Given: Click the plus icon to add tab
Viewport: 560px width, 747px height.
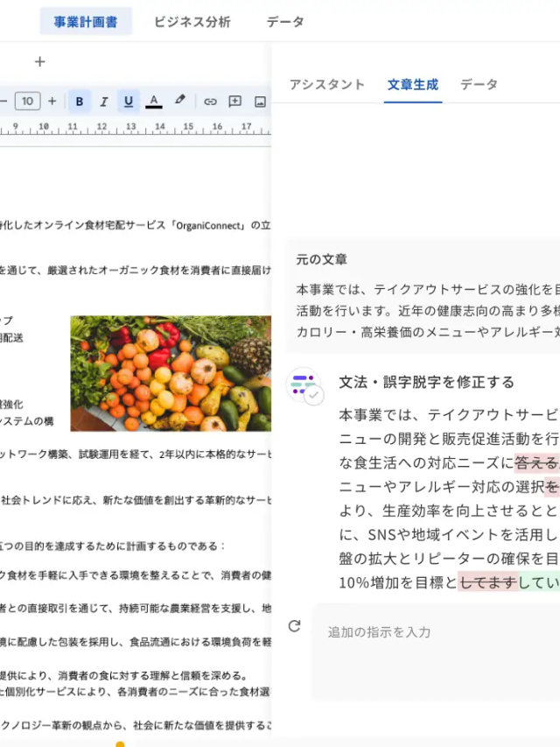Looking at the screenshot, I should (x=39, y=62).
